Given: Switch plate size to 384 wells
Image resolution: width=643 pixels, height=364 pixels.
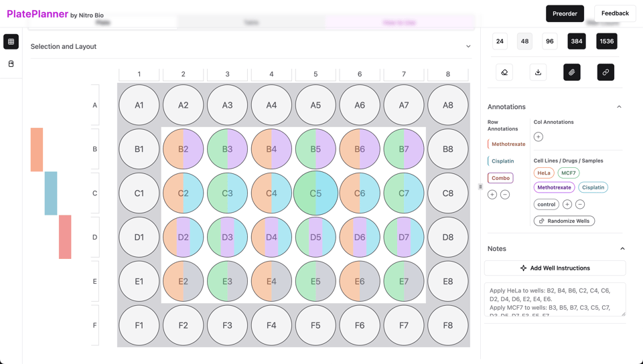Looking at the screenshot, I should tap(577, 41).
